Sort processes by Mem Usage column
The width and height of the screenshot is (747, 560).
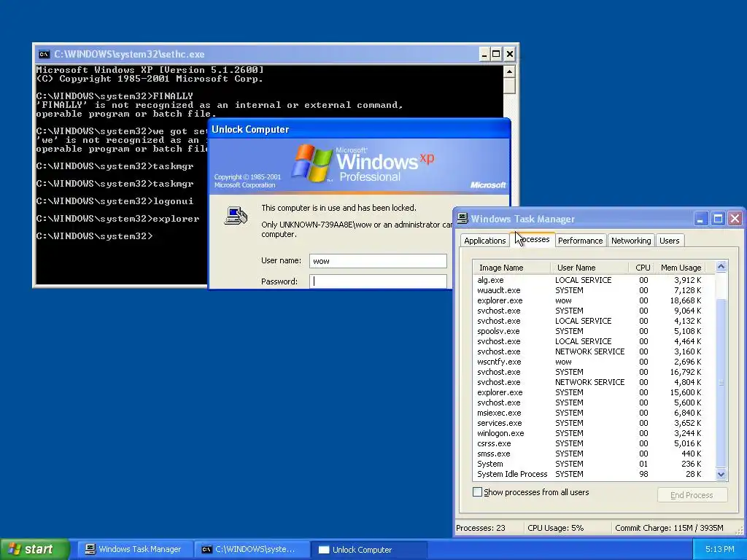(681, 268)
